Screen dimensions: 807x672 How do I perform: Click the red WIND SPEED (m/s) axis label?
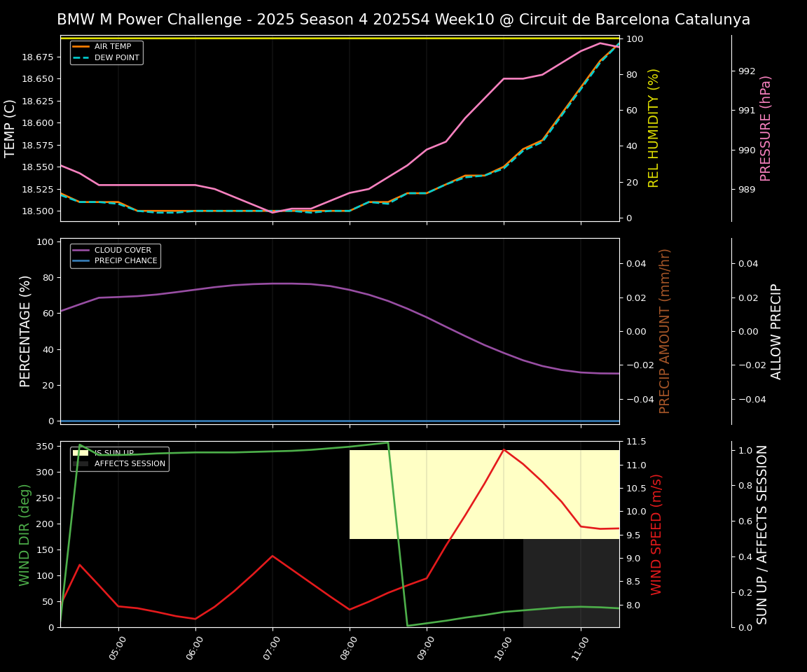(656, 534)
